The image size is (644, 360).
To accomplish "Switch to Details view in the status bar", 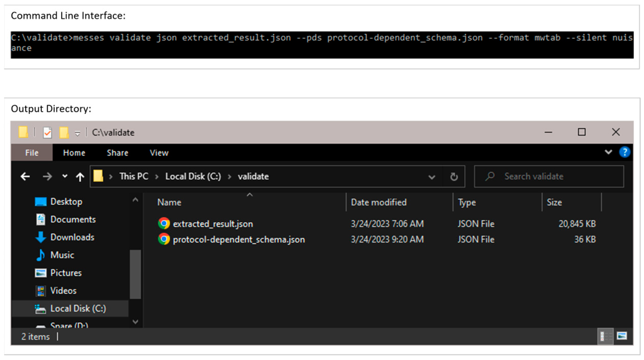I will pyautogui.click(x=605, y=336).
